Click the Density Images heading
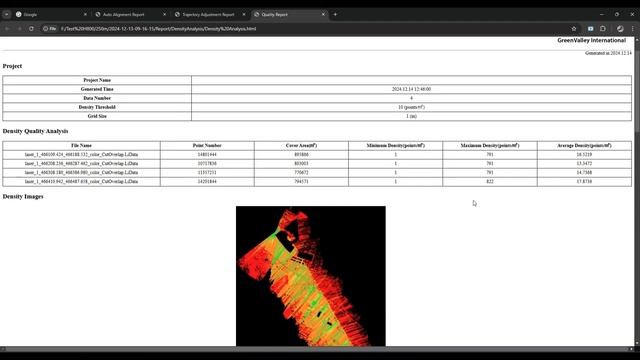 point(23,196)
